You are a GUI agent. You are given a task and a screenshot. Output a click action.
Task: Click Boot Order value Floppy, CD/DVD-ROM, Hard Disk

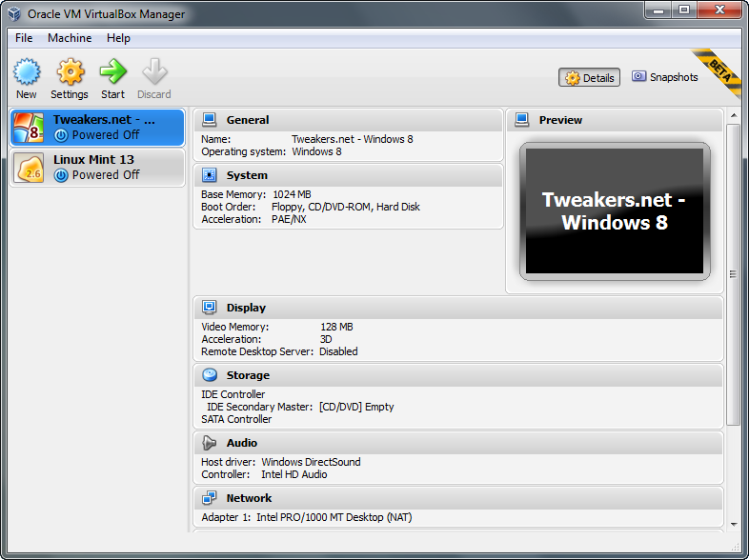pyautogui.click(x=346, y=207)
